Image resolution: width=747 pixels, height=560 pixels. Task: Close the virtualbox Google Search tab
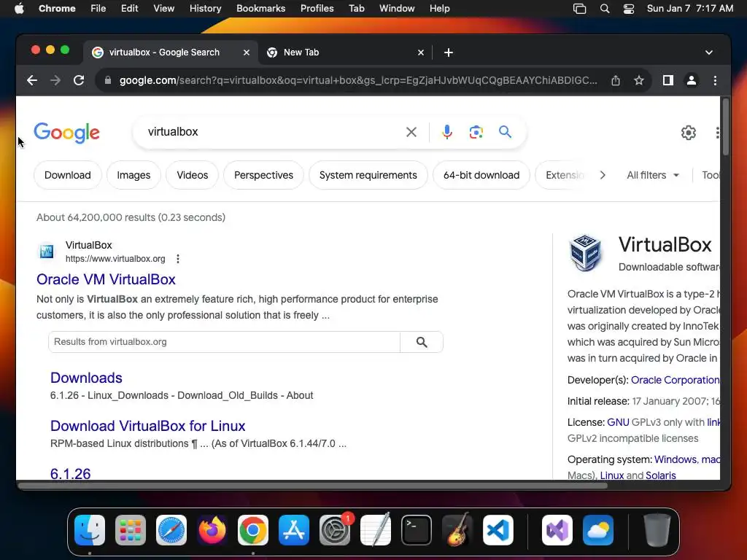coord(247,52)
